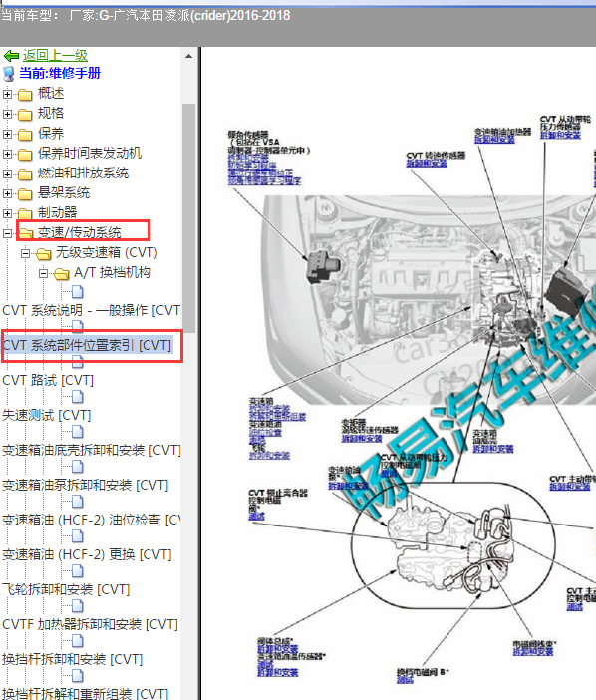Expand the 保养时间表发动机 node
596x700 pixels.
(7, 154)
